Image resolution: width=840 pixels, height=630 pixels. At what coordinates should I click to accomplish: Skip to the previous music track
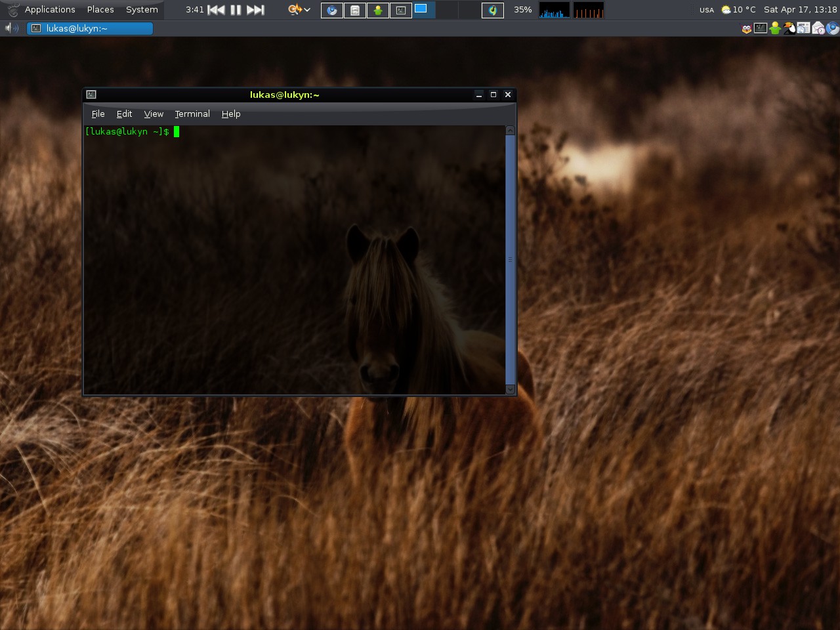coord(216,10)
